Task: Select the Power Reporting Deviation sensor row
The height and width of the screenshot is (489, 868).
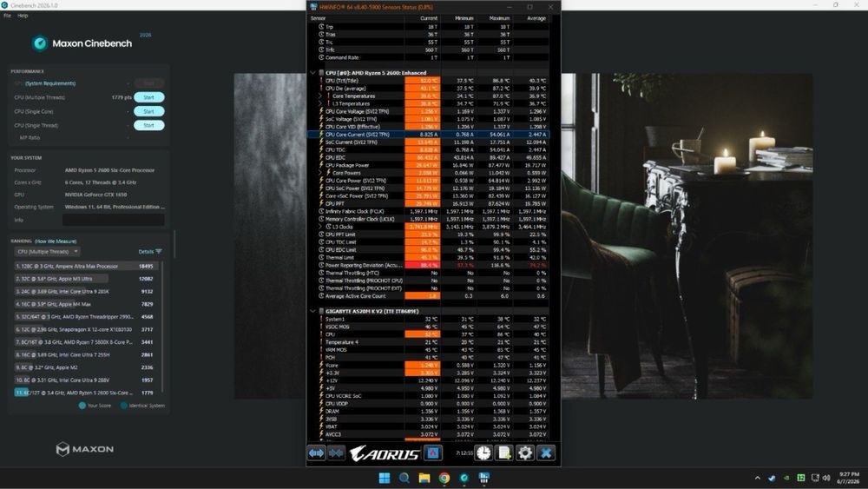Action: (x=429, y=265)
